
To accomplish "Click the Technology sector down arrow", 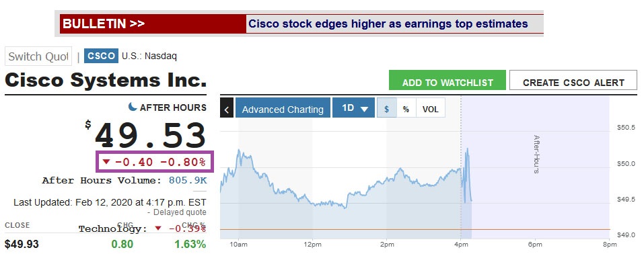I will [158, 228].
